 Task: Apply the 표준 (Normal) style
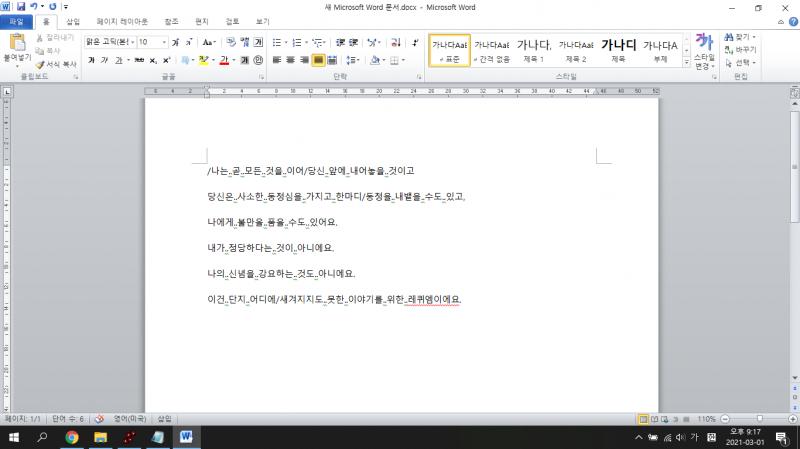point(449,51)
